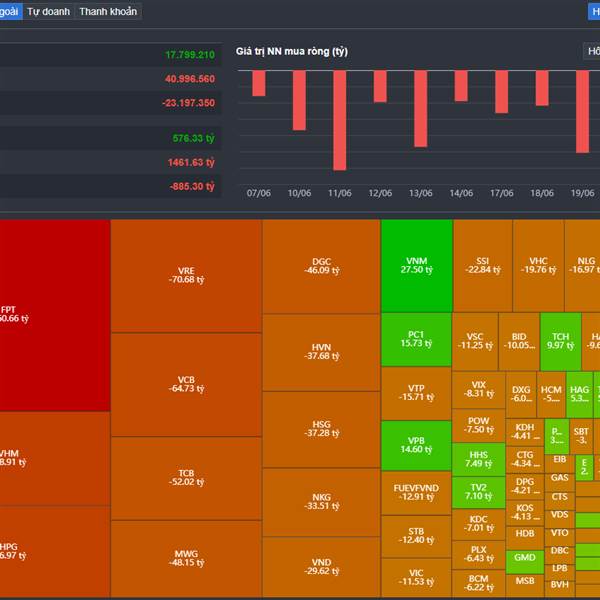Click the 07/06 bar in chart
This screenshot has width=600, height=600.
coord(259,83)
